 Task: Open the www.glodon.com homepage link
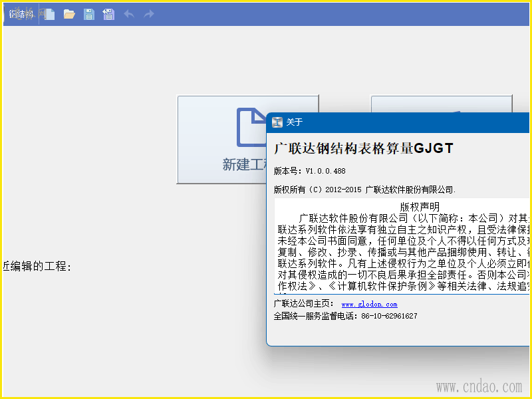click(369, 305)
